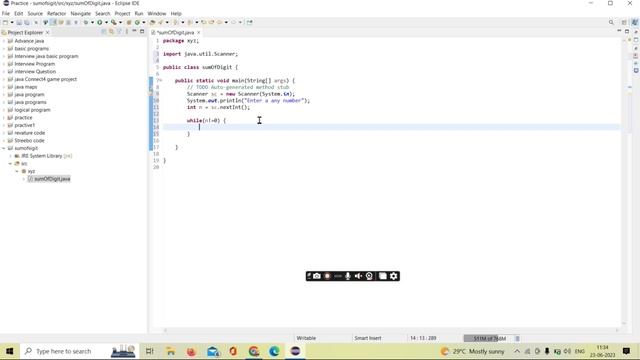The width and height of the screenshot is (640, 360).
Task: Click the New file toolbar icon
Action: 5,22
